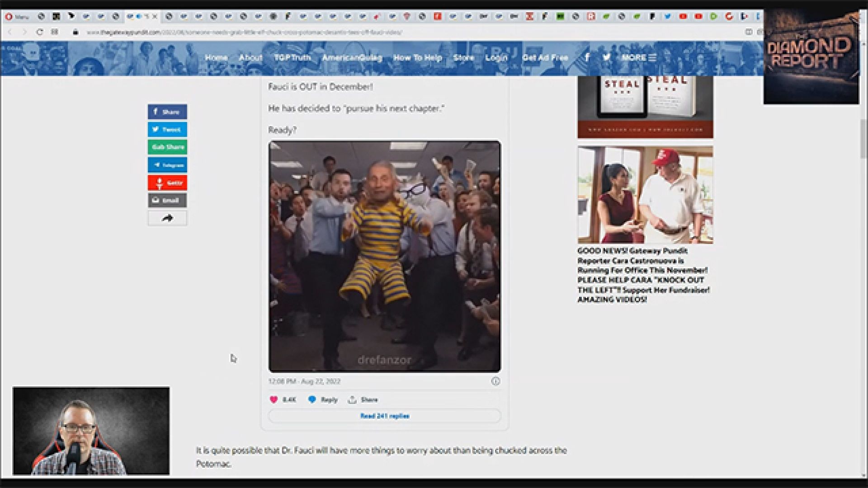
Task: Share article via Facebook Share button
Action: pos(167,112)
